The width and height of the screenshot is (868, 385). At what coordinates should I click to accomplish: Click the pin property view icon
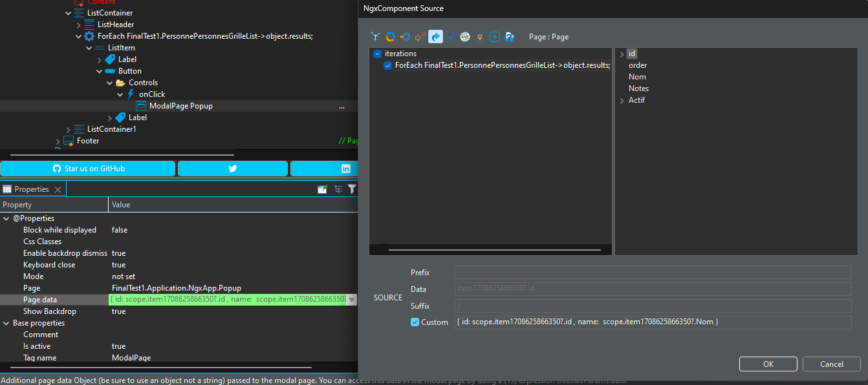tap(322, 189)
